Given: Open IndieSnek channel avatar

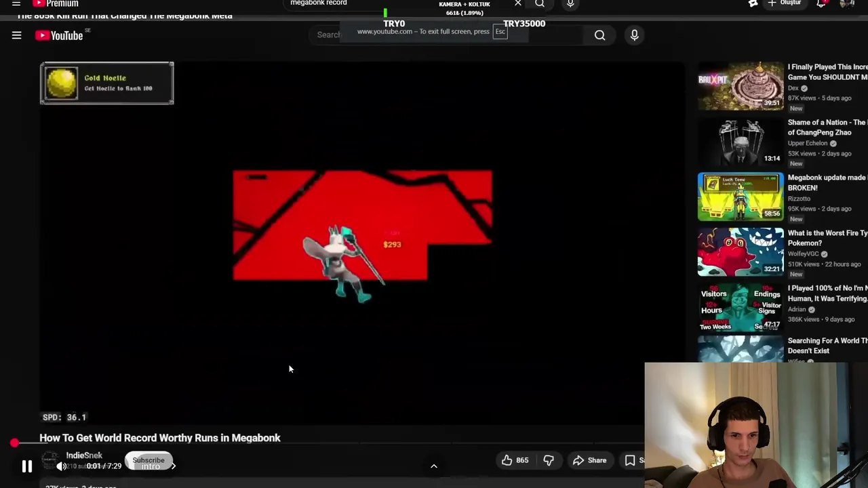Looking at the screenshot, I should [x=50, y=461].
